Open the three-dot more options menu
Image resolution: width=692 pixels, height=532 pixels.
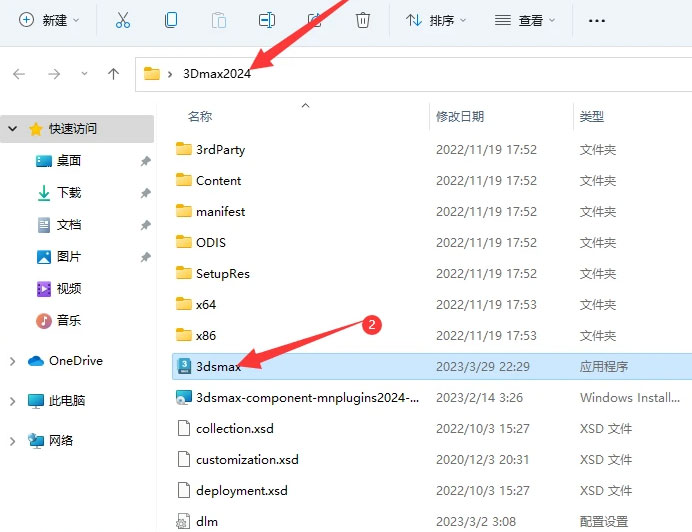pos(597,20)
